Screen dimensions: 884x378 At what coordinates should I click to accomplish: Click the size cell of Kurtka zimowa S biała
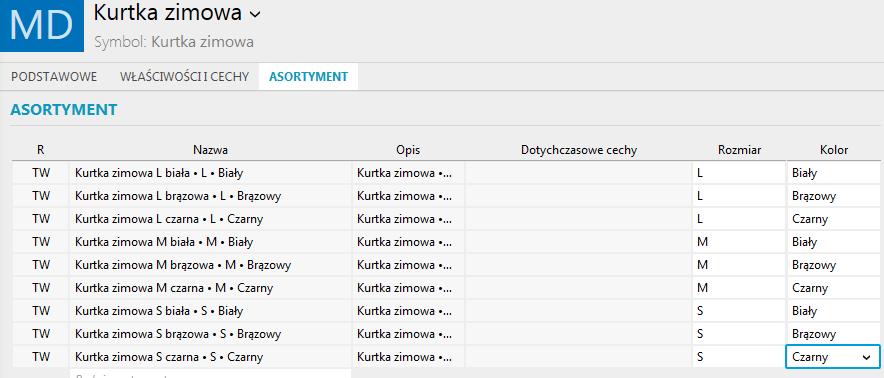[739, 311]
